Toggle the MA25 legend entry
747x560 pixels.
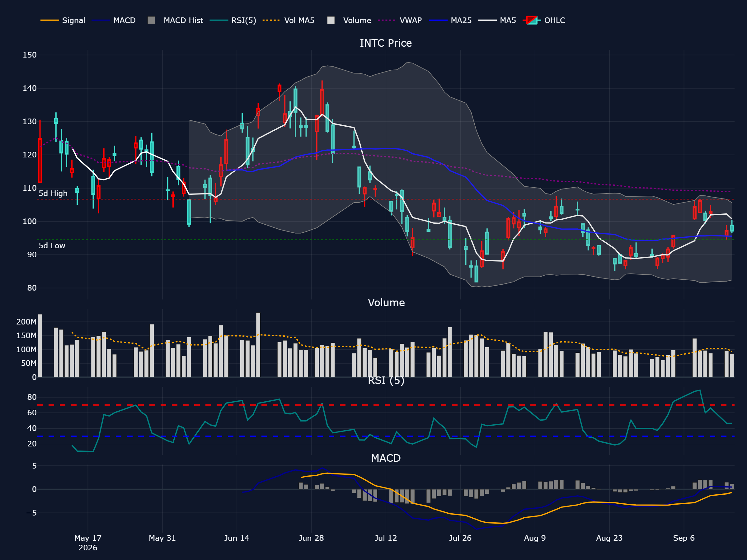pyautogui.click(x=450, y=20)
